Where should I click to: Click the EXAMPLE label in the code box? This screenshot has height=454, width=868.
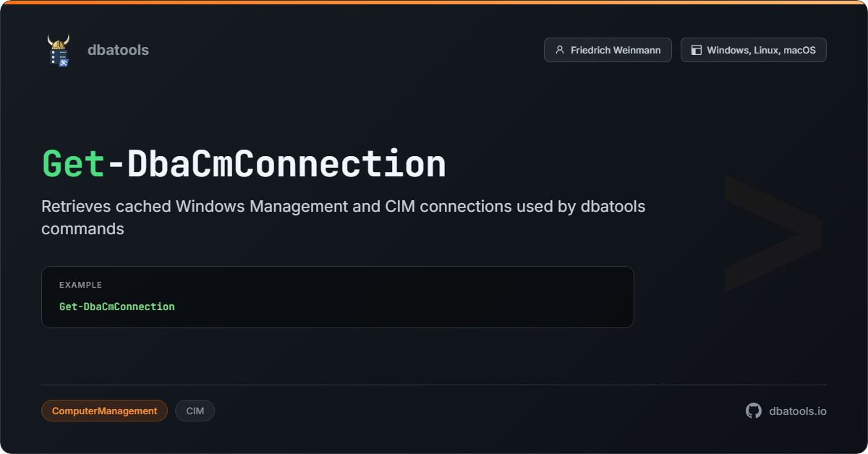click(x=80, y=285)
